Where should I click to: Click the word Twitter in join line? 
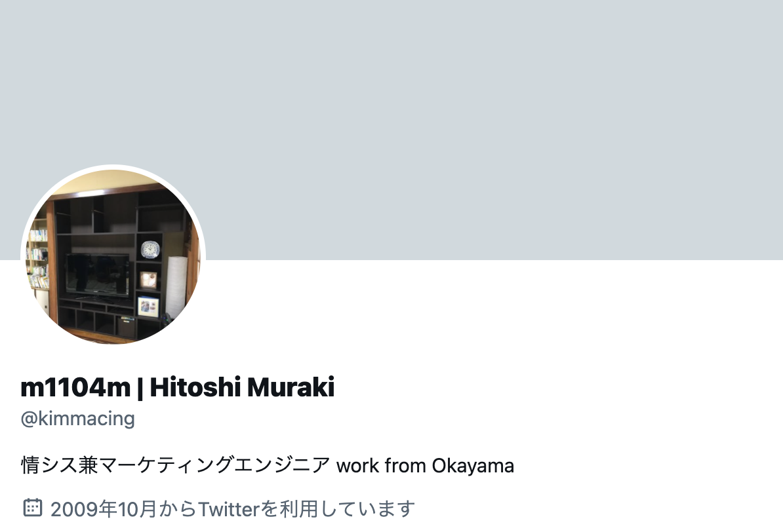[230, 509]
